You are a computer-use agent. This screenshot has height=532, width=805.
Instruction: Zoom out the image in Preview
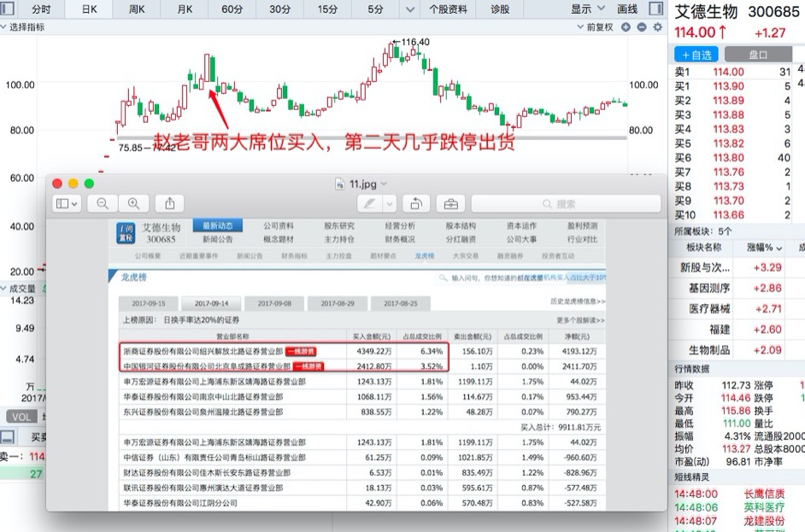click(x=103, y=203)
